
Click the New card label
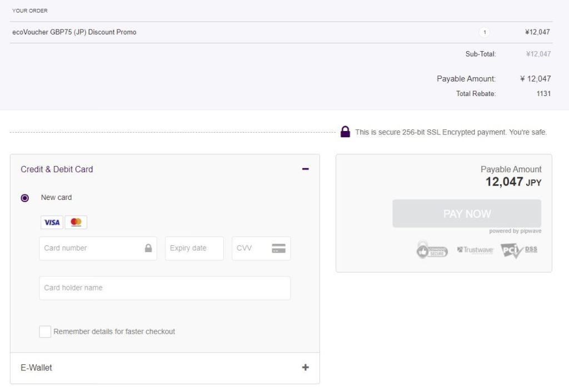tap(56, 198)
